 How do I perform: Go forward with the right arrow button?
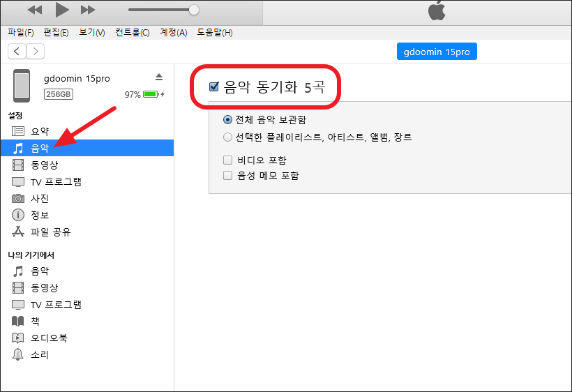(36, 51)
